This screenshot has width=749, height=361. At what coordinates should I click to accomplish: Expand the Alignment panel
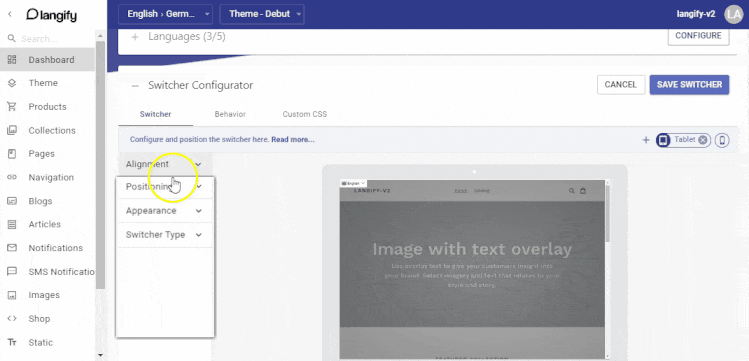164,164
